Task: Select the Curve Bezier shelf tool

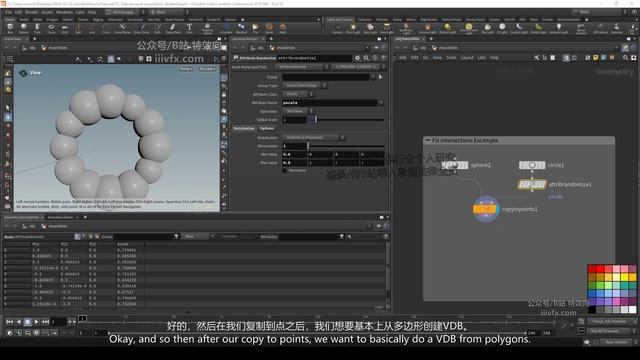Action: pyautogui.click(x=122, y=28)
